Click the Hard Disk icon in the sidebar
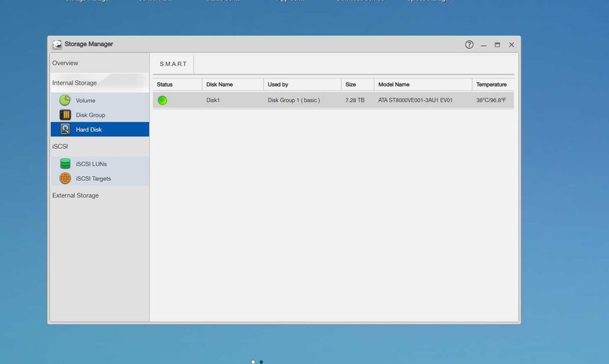This screenshot has width=609, height=364. (x=65, y=129)
